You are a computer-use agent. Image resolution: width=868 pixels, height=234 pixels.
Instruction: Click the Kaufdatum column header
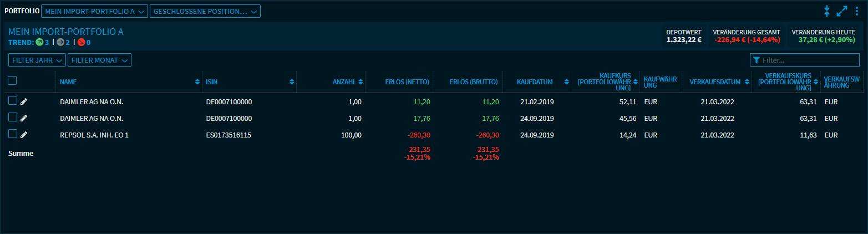[535, 82]
